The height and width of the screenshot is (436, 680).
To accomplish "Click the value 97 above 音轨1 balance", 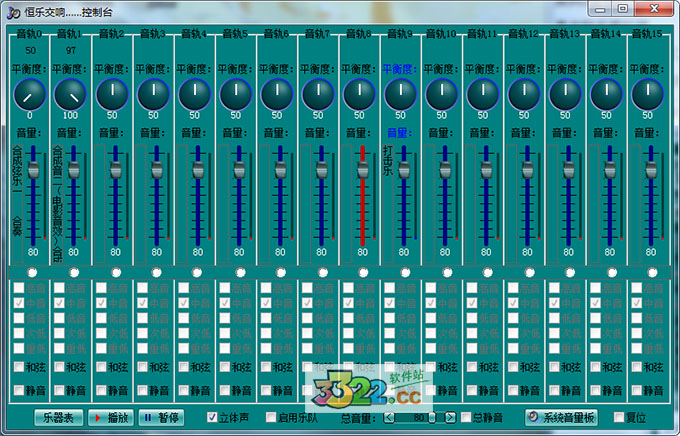I will (x=71, y=51).
